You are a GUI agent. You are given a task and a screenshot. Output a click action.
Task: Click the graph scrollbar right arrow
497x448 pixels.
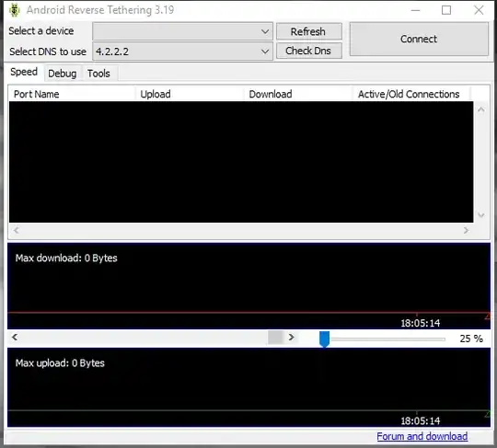[x=291, y=337]
